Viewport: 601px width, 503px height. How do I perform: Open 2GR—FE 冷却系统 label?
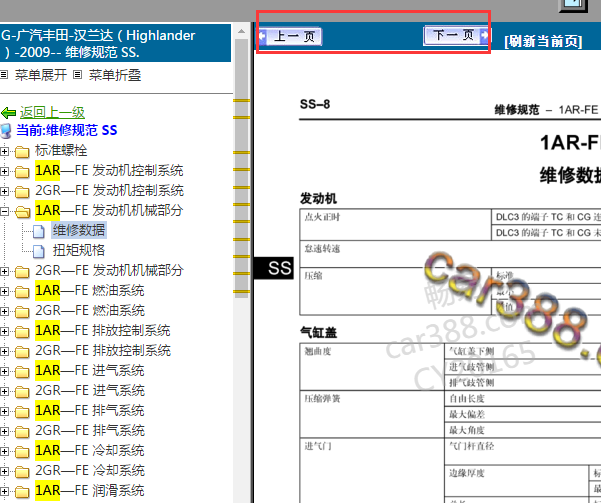pos(90,470)
